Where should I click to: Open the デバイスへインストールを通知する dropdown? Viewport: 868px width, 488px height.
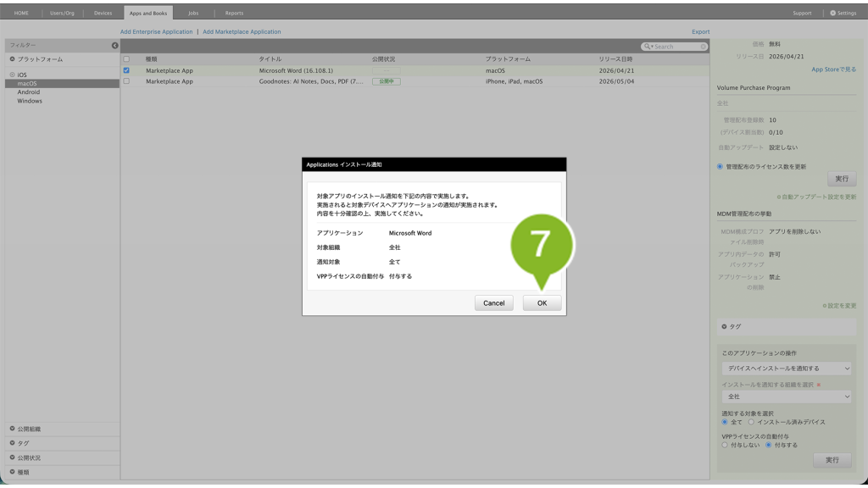(786, 369)
